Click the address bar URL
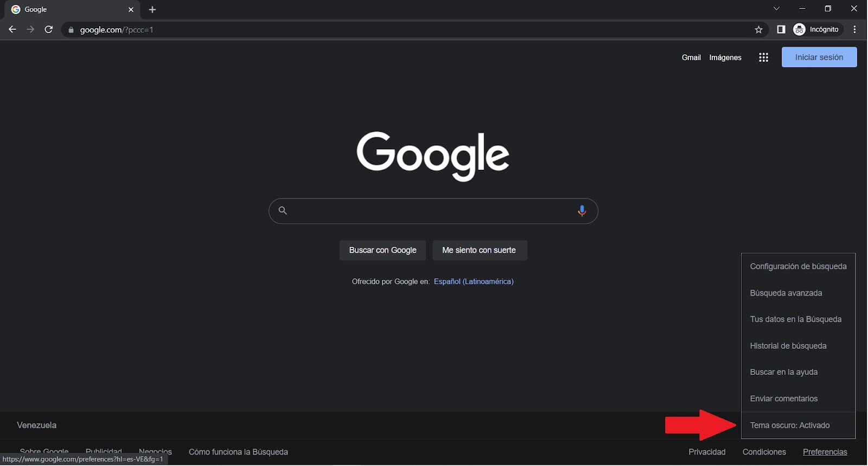 pyautogui.click(x=117, y=30)
